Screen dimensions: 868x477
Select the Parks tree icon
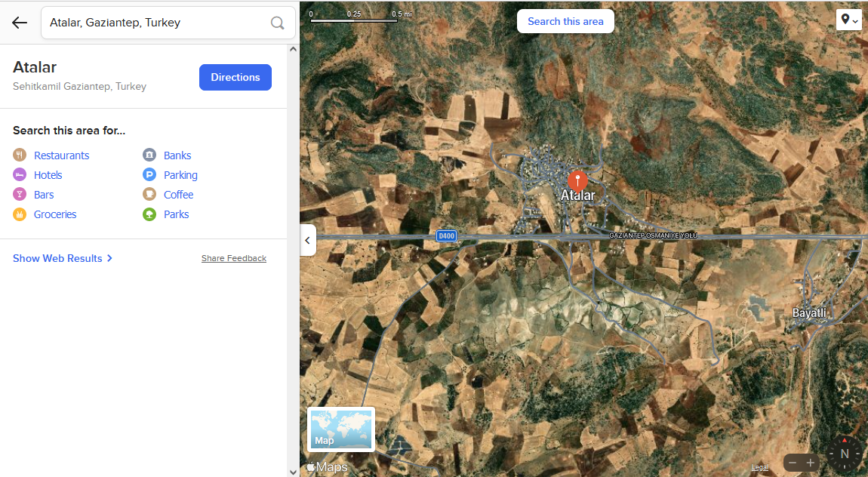(x=149, y=214)
